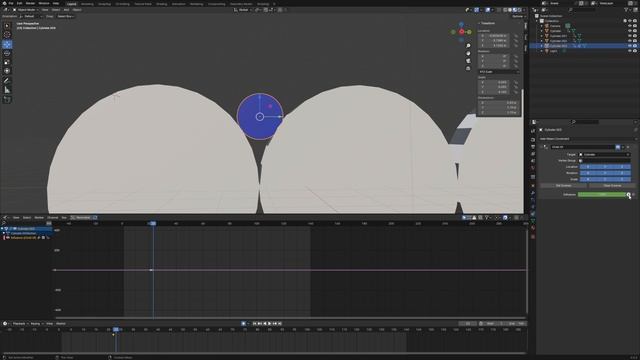Click play animation button in timeline
Screen dimensions: 640x360
coord(269,323)
